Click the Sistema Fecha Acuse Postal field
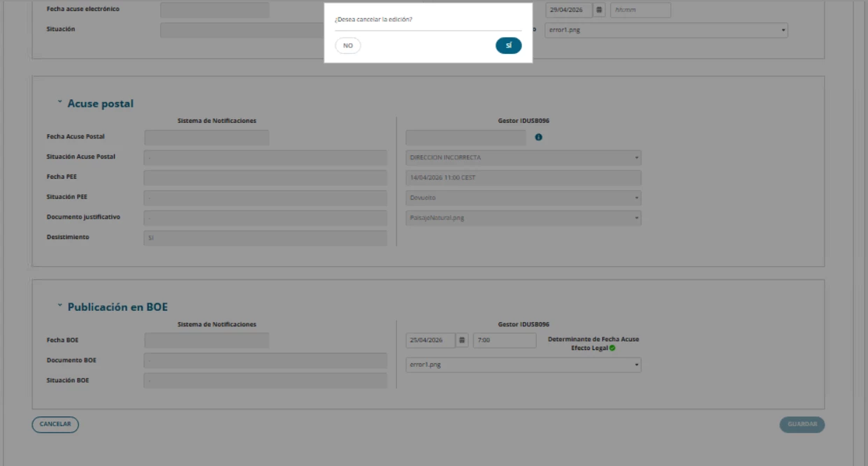Image resolution: width=868 pixels, height=466 pixels. pos(207,137)
